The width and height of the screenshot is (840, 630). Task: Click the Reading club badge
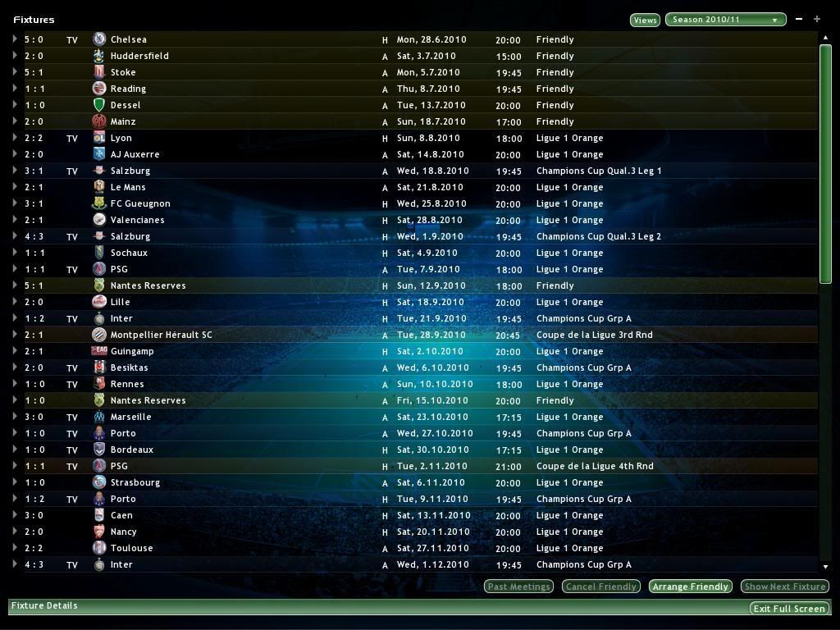point(99,89)
